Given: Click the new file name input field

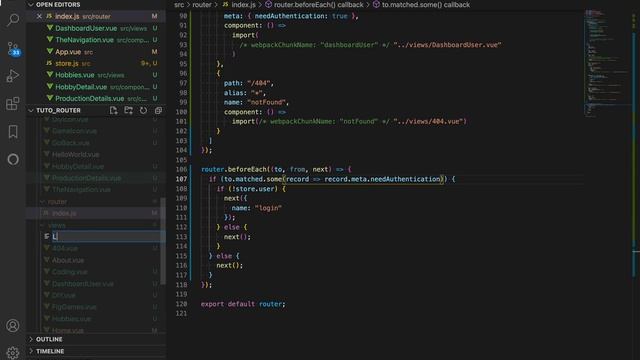Looking at the screenshot, I should (107, 236).
